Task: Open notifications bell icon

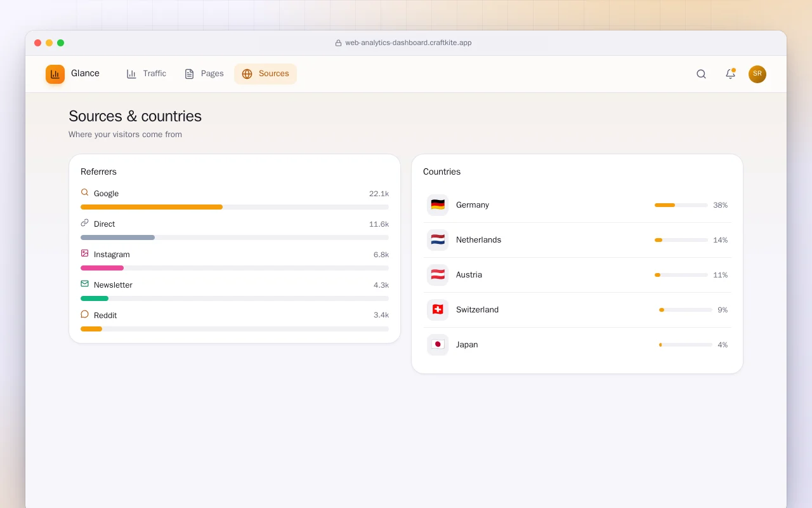Action: (730, 74)
